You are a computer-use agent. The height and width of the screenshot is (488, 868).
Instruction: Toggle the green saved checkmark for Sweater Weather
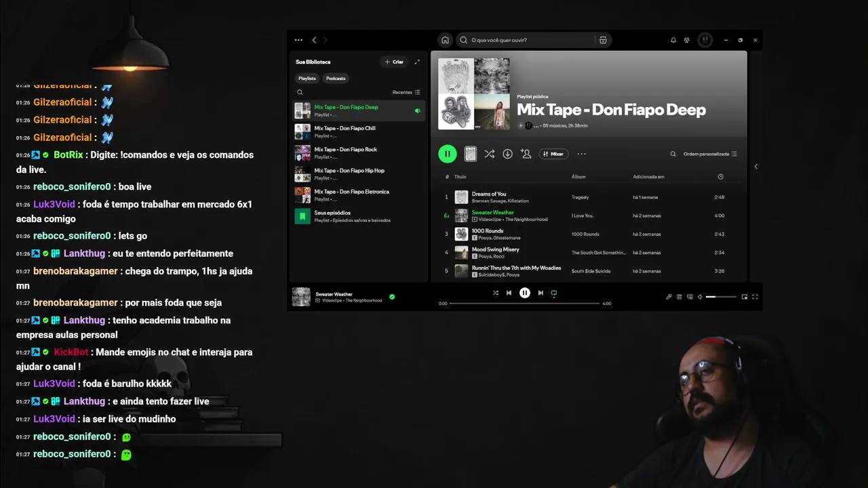392,297
